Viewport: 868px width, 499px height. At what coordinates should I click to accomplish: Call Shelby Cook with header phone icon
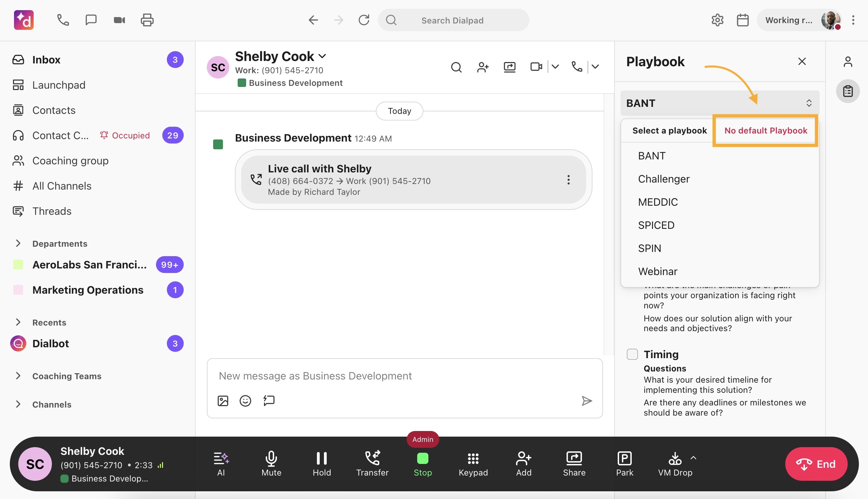[577, 67]
